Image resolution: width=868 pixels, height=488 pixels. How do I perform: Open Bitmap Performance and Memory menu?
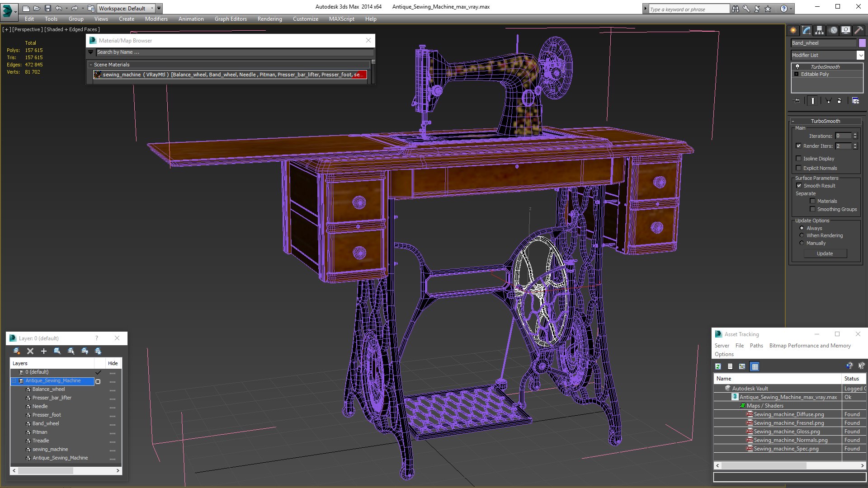[x=810, y=346]
